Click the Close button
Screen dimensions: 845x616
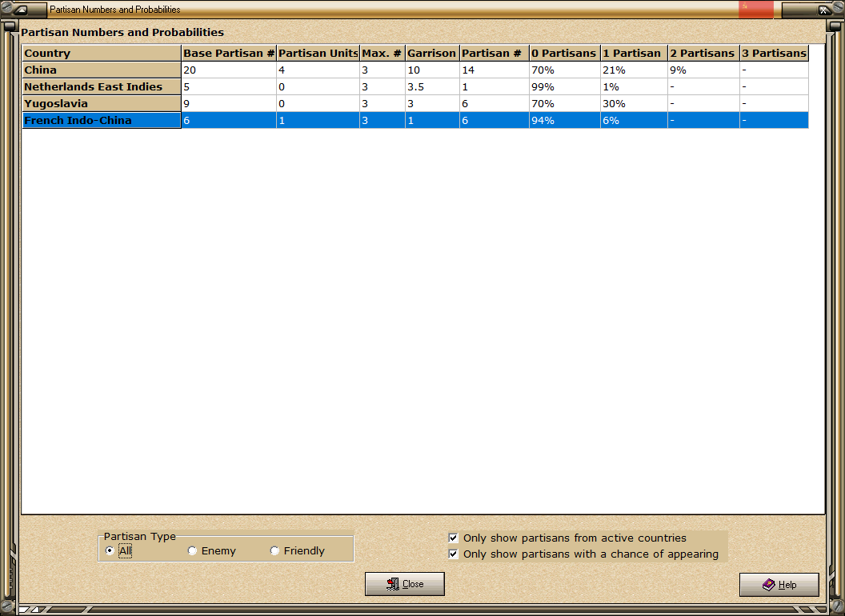coord(405,584)
